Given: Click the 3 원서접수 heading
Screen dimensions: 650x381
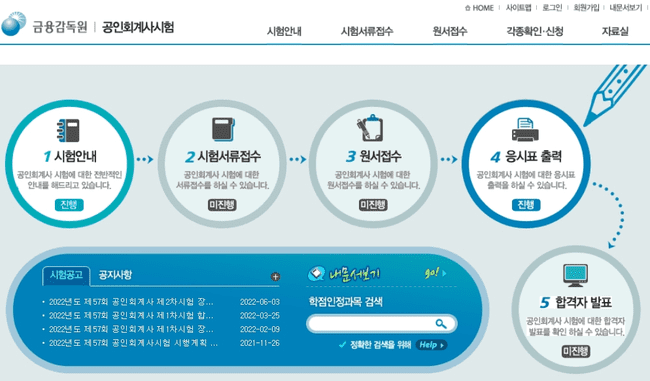Looking at the screenshot, I should coord(374,156).
